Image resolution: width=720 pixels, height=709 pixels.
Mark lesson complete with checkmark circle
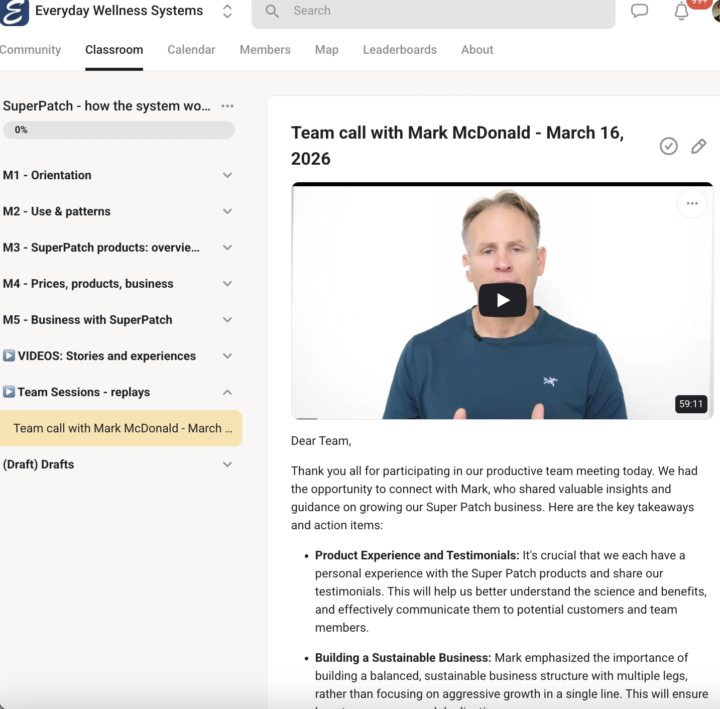point(669,146)
